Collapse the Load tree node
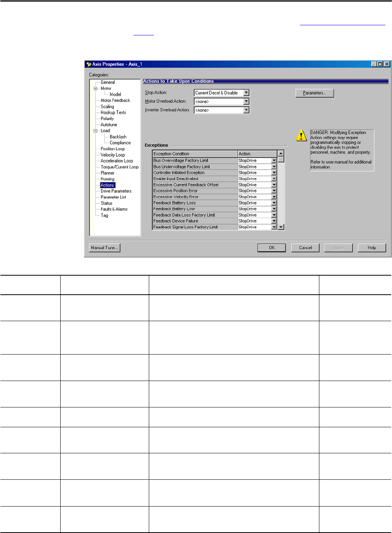The height and width of the screenshot is (533, 392). (96, 131)
